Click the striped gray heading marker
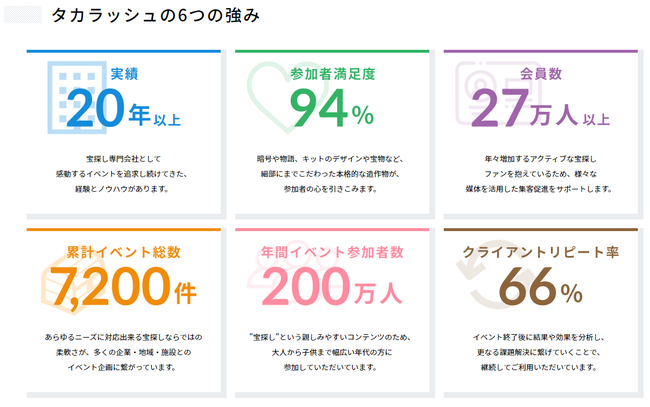The width and height of the screenshot is (650, 407). click(23, 15)
